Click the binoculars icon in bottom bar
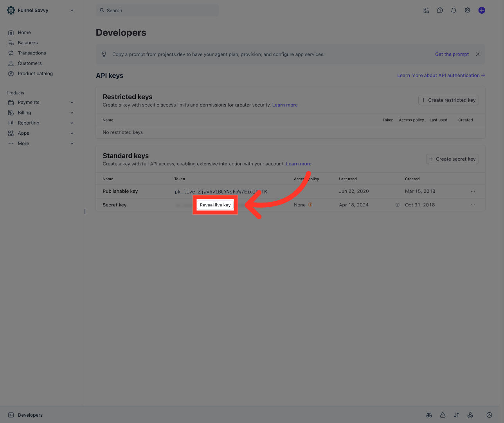Image resolution: width=504 pixels, height=423 pixels. pyautogui.click(x=429, y=415)
